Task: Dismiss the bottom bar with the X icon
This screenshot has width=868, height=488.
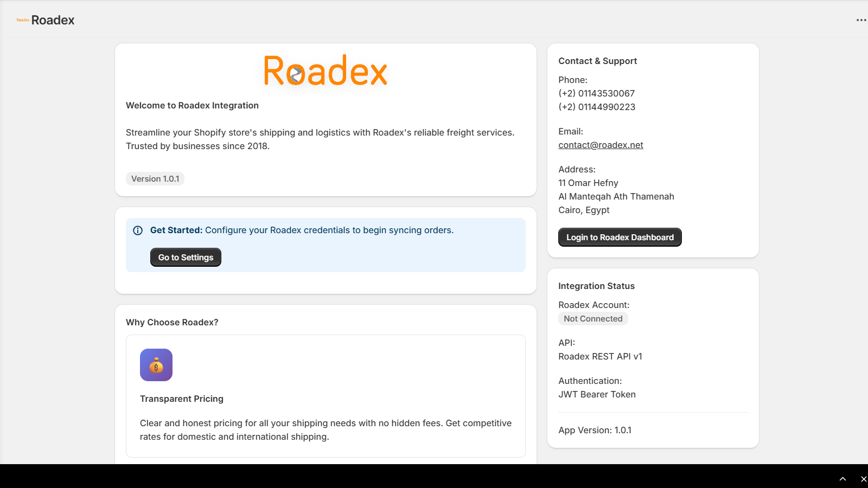Action: tap(863, 479)
